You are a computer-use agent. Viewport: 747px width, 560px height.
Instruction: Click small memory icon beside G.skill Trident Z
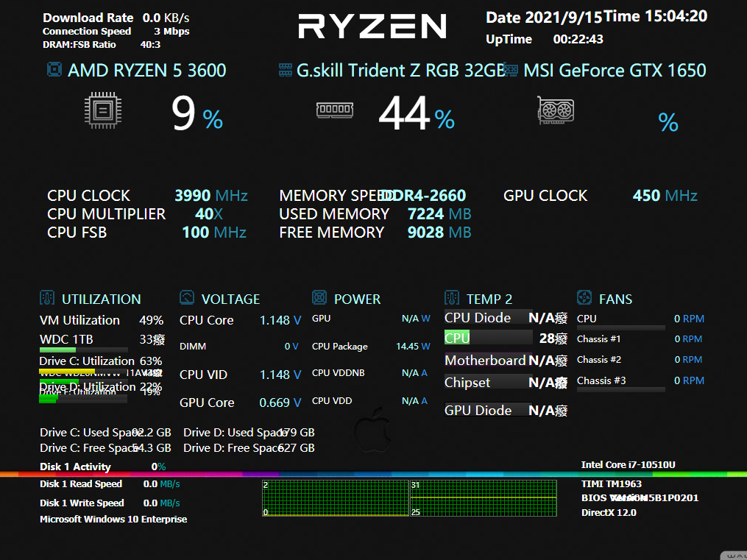pos(286,71)
